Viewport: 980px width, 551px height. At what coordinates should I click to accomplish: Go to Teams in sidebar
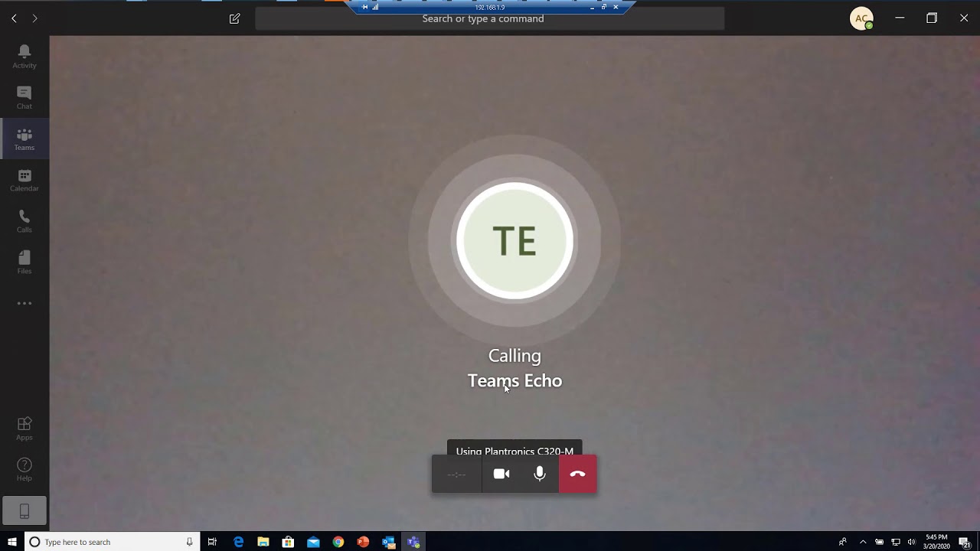tap(24, 139)
